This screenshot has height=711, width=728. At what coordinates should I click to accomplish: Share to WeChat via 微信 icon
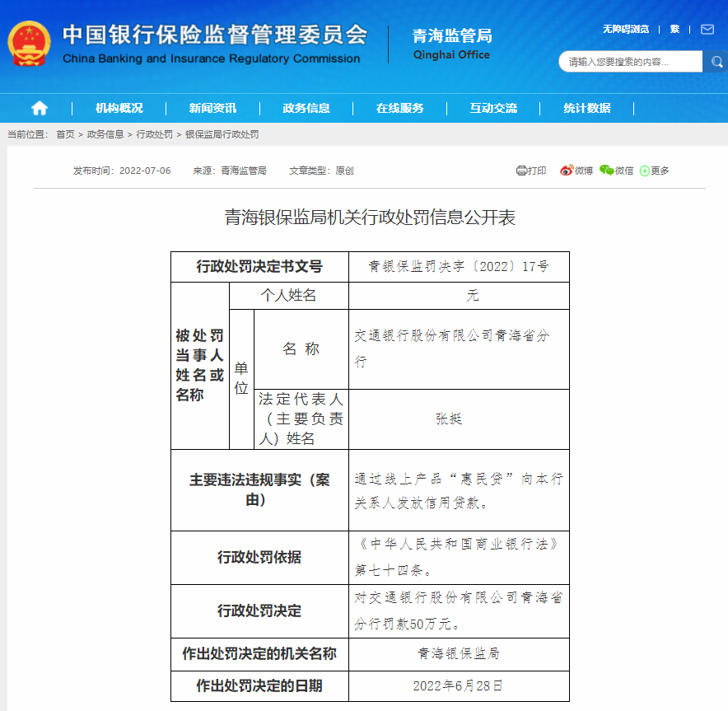(607, 171)
